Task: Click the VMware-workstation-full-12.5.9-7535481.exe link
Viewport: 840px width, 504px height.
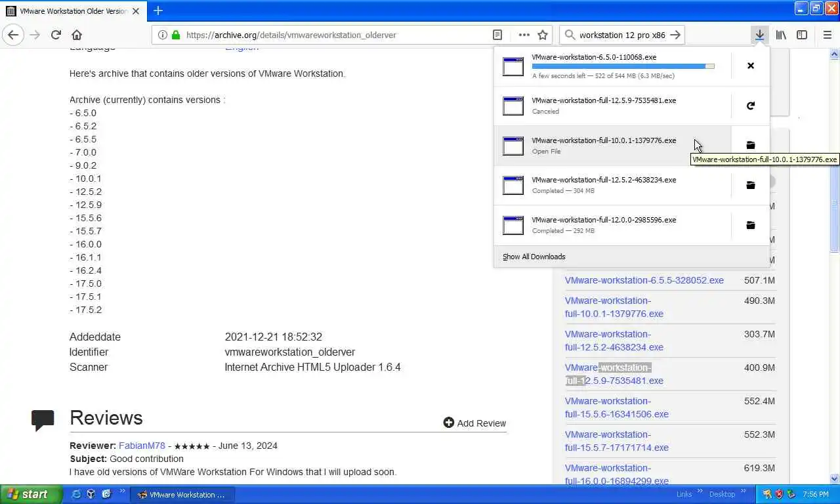Action: pyautogui.click(x=614, y=374)
